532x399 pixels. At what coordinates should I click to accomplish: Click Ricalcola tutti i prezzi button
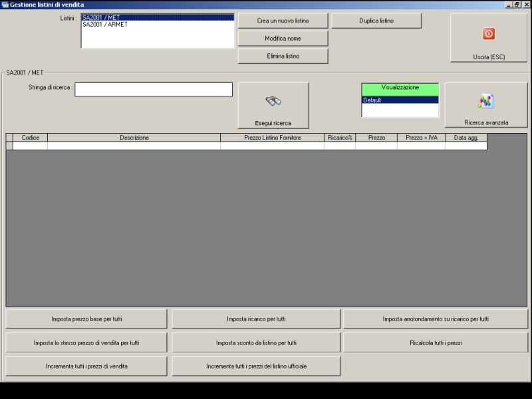(436, 342)
